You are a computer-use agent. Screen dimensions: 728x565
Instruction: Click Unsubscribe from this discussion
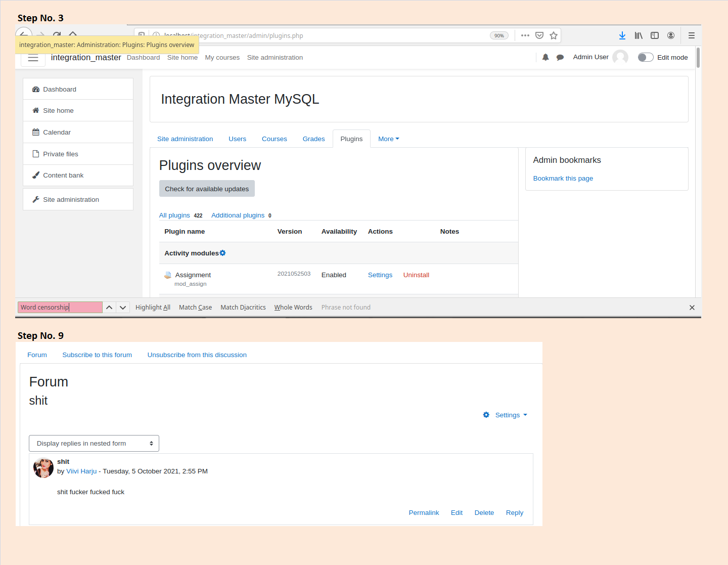coord(197,355)
